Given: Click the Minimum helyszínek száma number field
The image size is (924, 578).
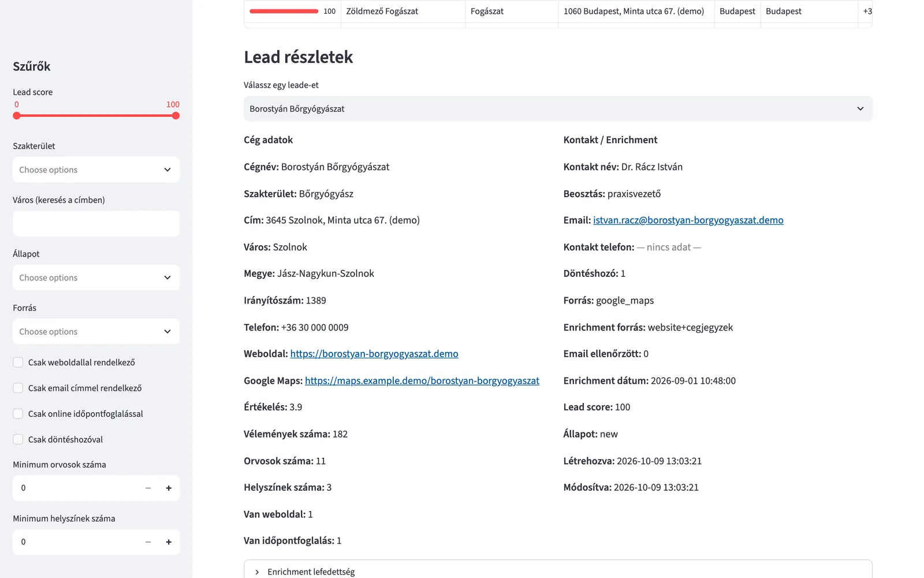Looking at the screenshot, I should click(75, 542).
